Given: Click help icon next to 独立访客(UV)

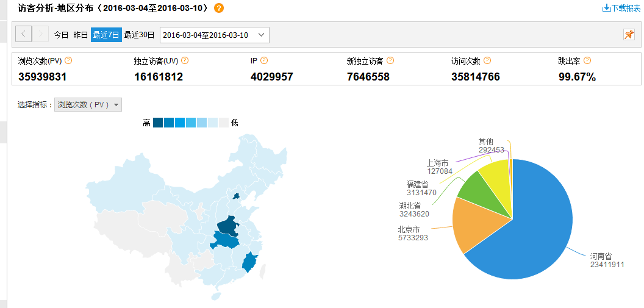Looking at the screenshot, I should [x=185, y=61].
